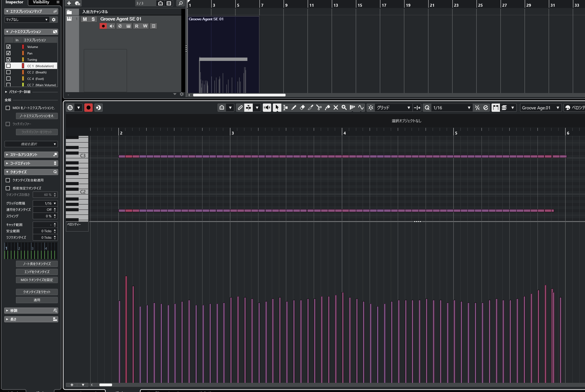Click the project horizontal scrollbar thumb

[239, 95]
